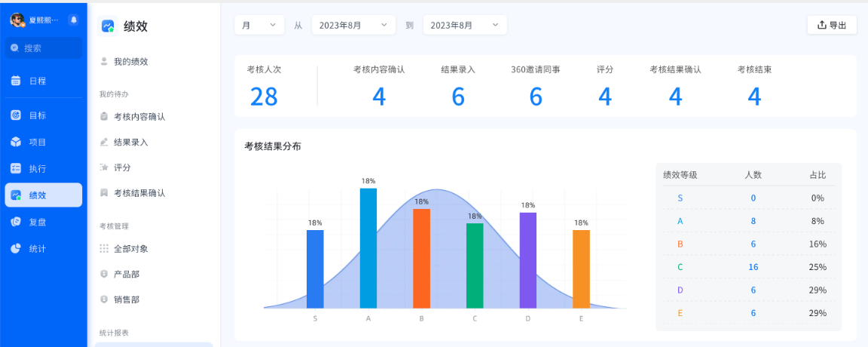Click the 人数 value 8 for grade A
The height and width of the screenshot is (347, 868).
(753, 220)
